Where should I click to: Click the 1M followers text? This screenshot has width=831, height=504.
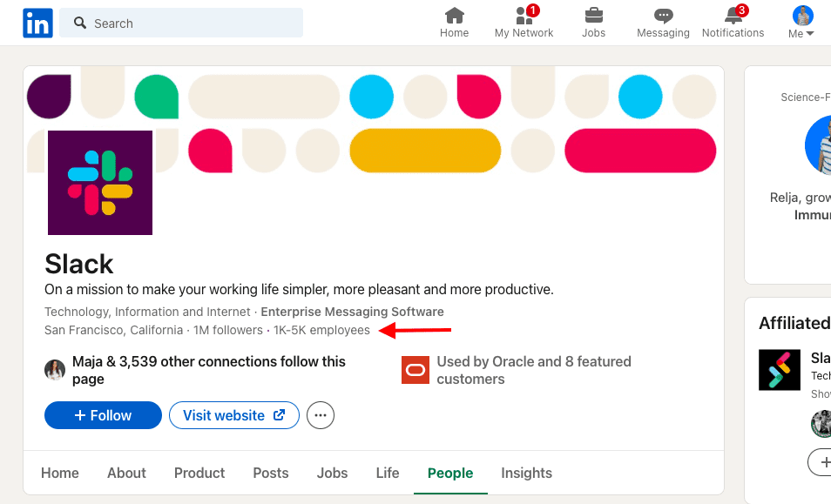tap(228, 331)
